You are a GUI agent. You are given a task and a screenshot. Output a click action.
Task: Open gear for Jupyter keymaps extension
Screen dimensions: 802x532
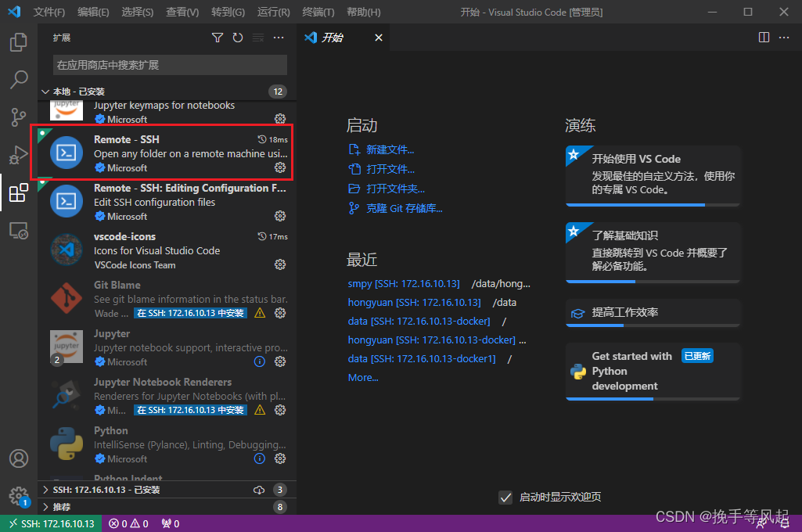pyautogui.click(x=280, y=119)
